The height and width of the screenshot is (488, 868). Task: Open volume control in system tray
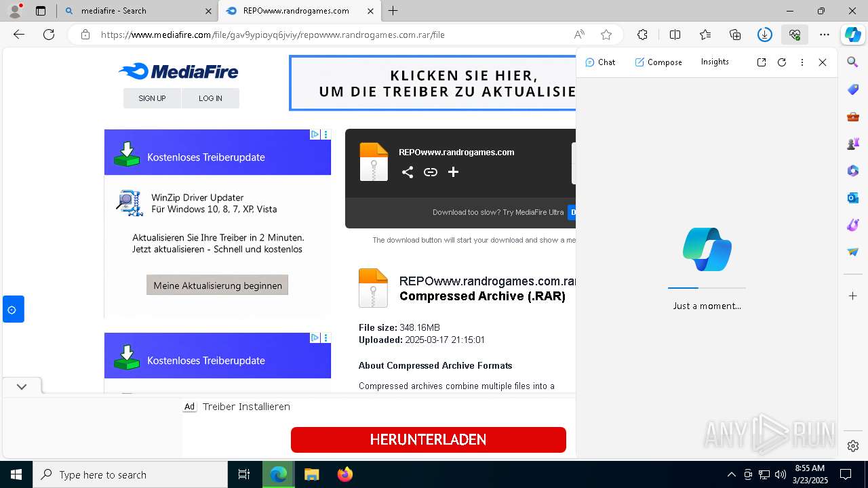coord(781,474)
